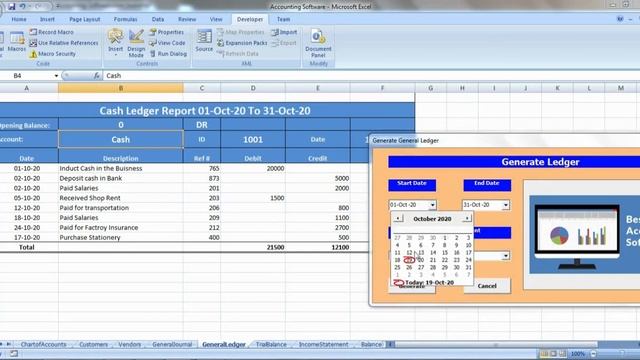640x360 pixels.
Task: Undo the last action
Action: pos(23,7)
